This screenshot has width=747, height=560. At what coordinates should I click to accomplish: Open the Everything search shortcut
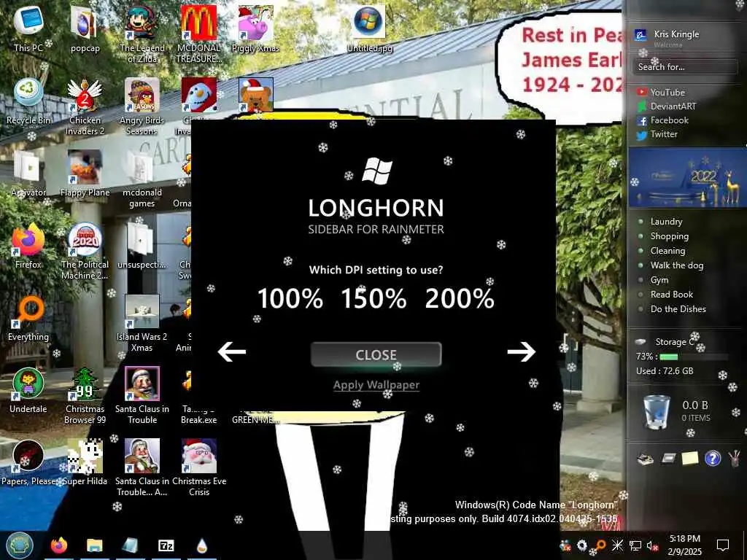(28, 318)
